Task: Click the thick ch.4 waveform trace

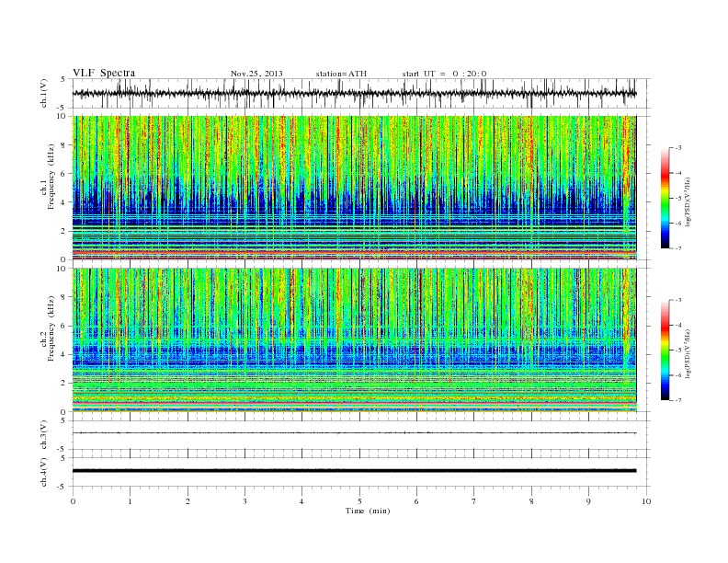Action: (355, 471)
